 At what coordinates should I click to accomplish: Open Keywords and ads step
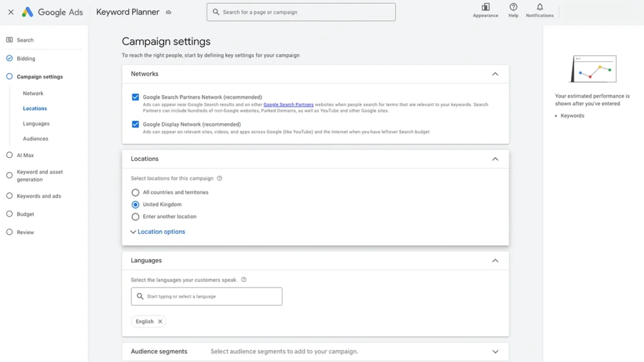tap(39, 196)
